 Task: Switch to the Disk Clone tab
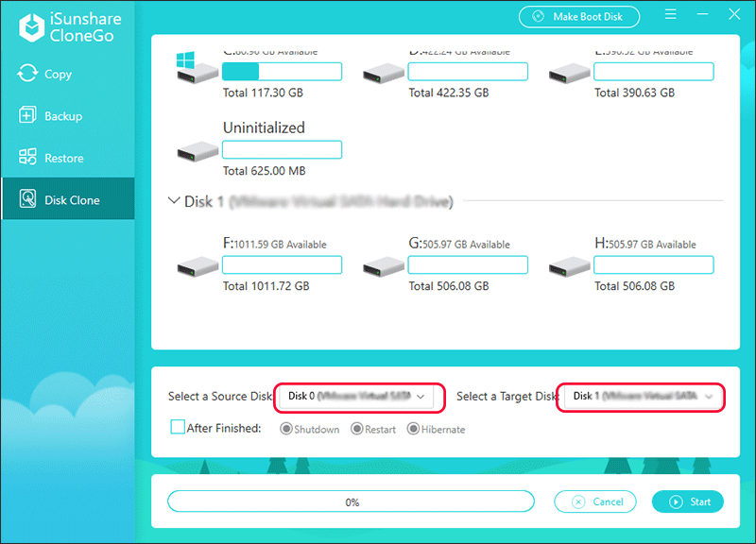click(68, 199)
